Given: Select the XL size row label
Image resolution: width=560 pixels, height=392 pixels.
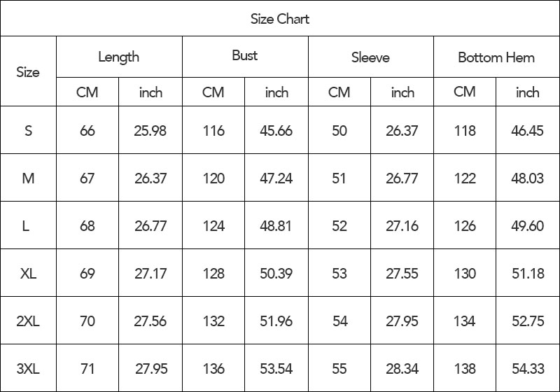Looking at the screenshot, I should 28,274.
